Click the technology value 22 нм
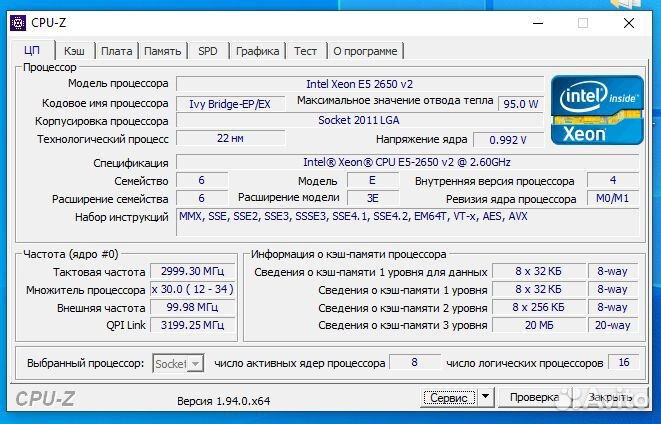The height and width of the screenshot is (424, 661). point(230,138)
